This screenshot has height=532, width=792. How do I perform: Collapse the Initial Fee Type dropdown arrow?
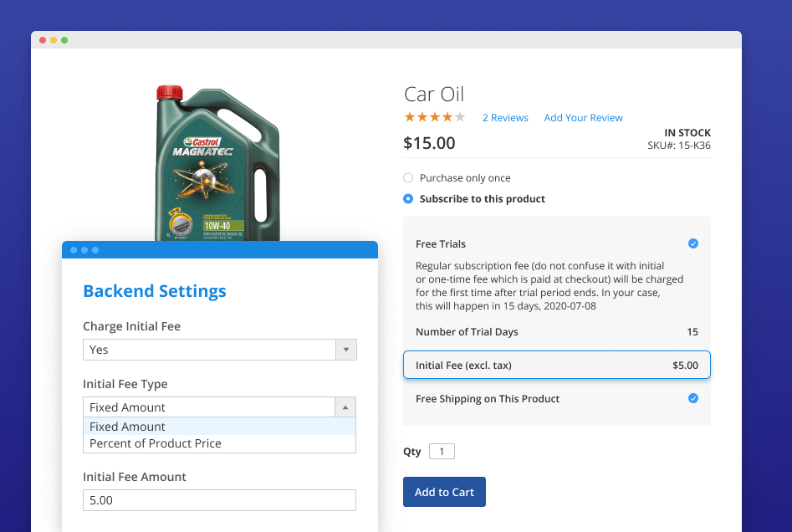point(345,407)
